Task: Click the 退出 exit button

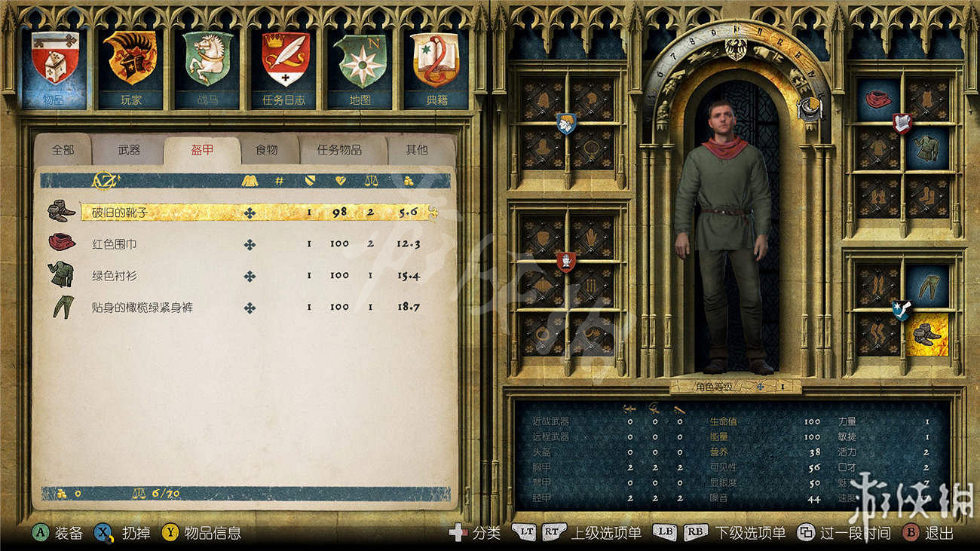Action: pos(929,533)
